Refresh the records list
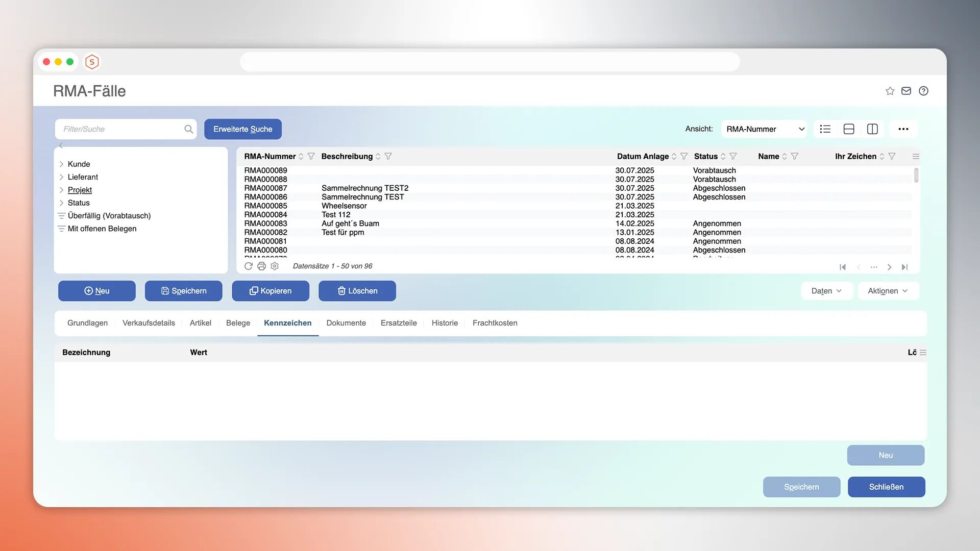This screenshot has width=980, height=551. pyautogui.click(x=249, y=266)
